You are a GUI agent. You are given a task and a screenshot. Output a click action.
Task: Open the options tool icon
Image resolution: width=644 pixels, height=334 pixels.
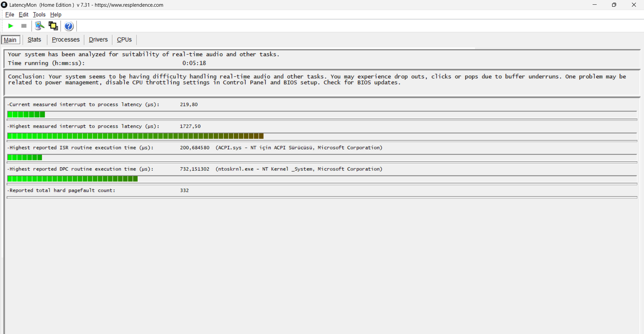[x=40, y=26]
